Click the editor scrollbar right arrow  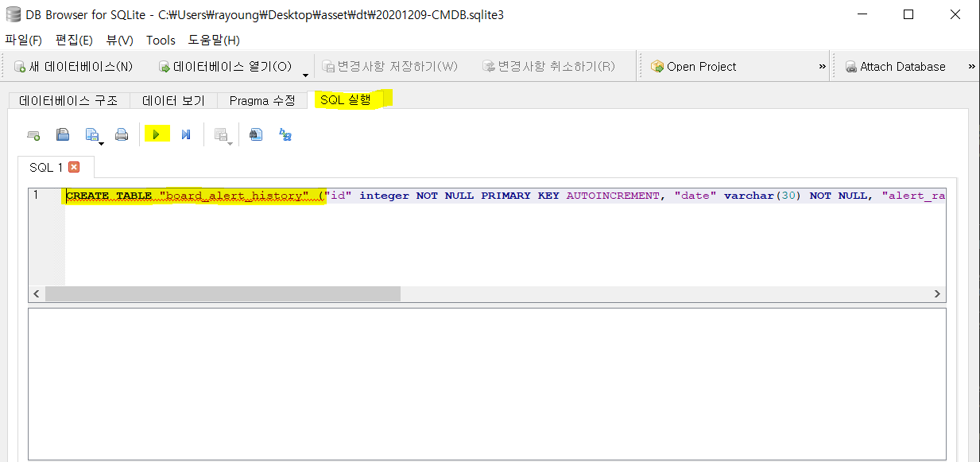[x=938, y=293]
